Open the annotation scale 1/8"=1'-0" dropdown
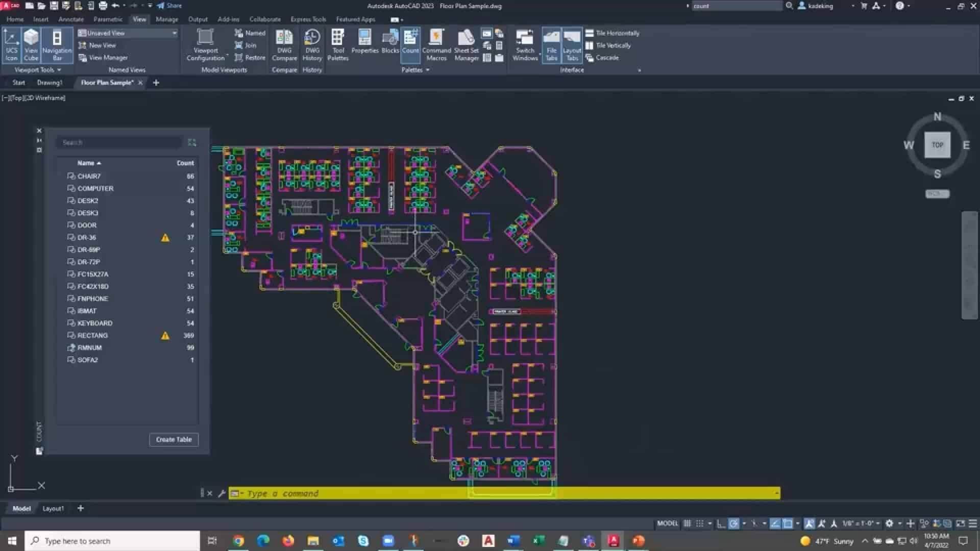The image size is (980, 551). click(861, 523)
